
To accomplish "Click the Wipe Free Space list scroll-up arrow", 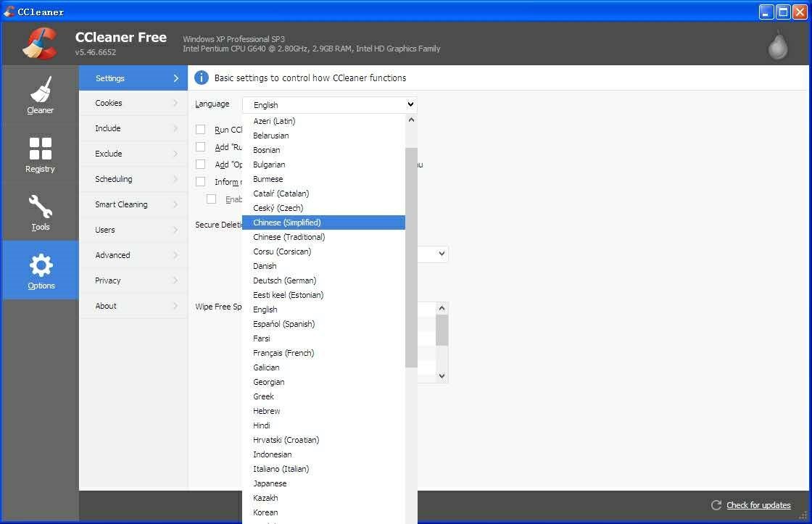I will [x=442, y=308].
